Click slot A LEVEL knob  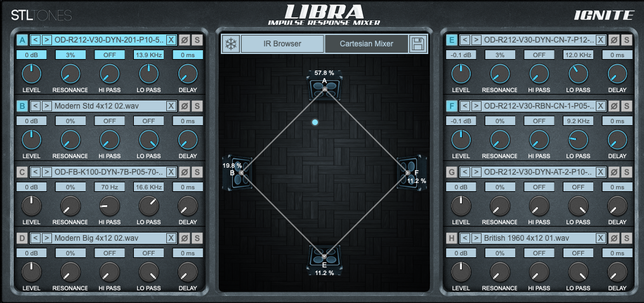(32, 74)
